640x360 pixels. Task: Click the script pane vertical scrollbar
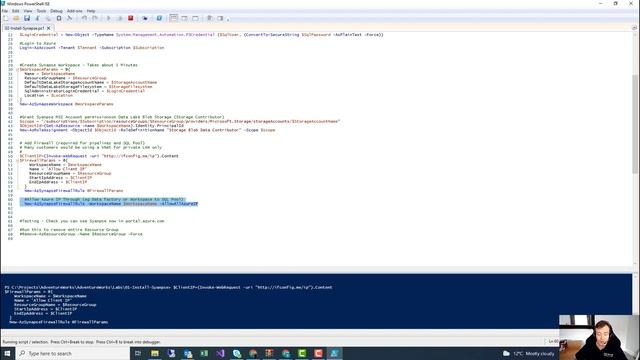click(635, 124)
